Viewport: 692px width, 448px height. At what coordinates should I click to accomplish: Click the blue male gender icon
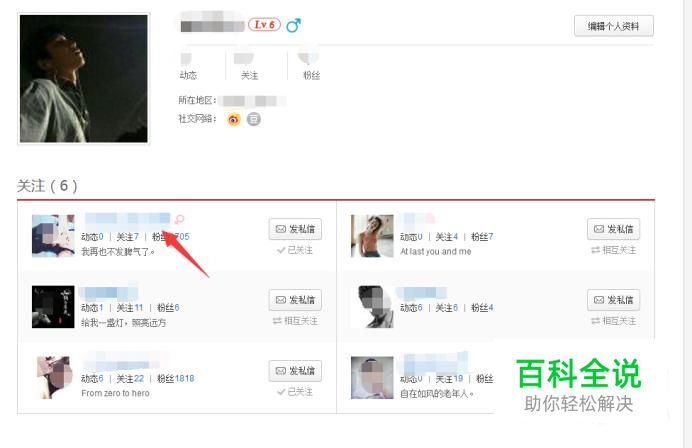pyautogui.click(x=293, y=25)
